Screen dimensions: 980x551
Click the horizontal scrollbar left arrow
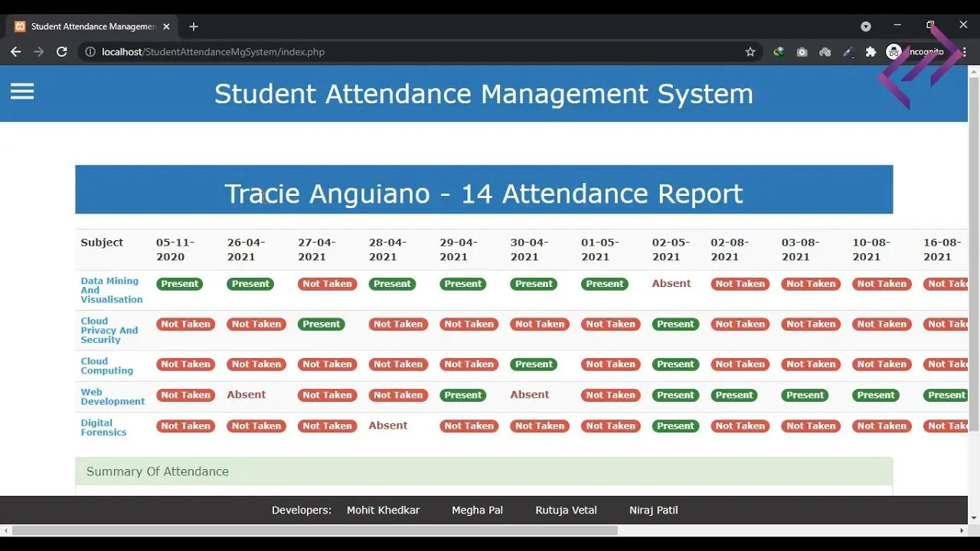(6, 530)
